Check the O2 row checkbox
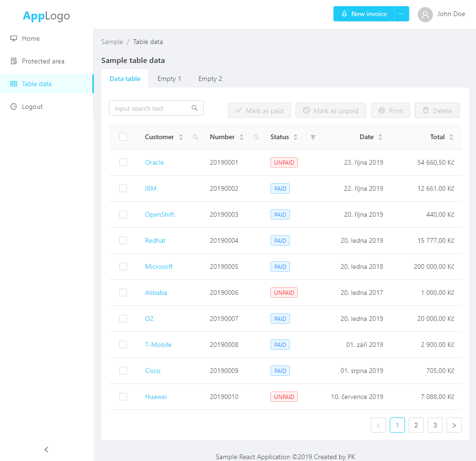The width and height of the screenshot is (476, 461). 123,319
